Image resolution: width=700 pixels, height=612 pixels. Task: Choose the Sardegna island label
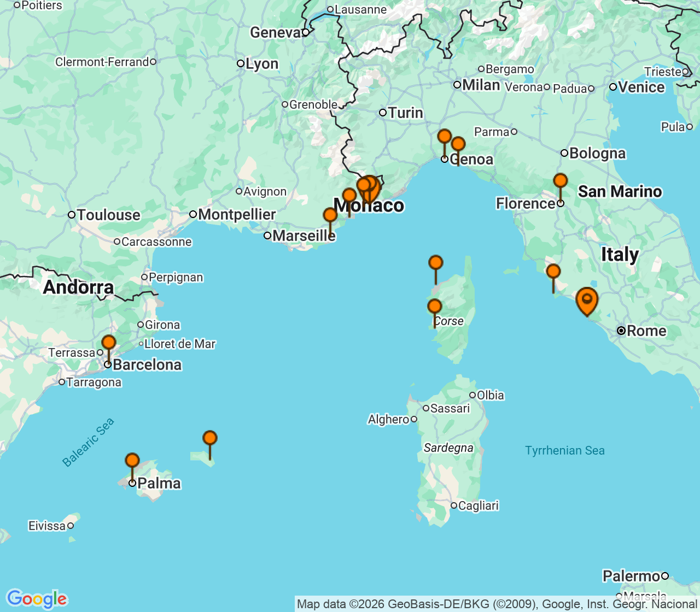click(x=448, y=448)
